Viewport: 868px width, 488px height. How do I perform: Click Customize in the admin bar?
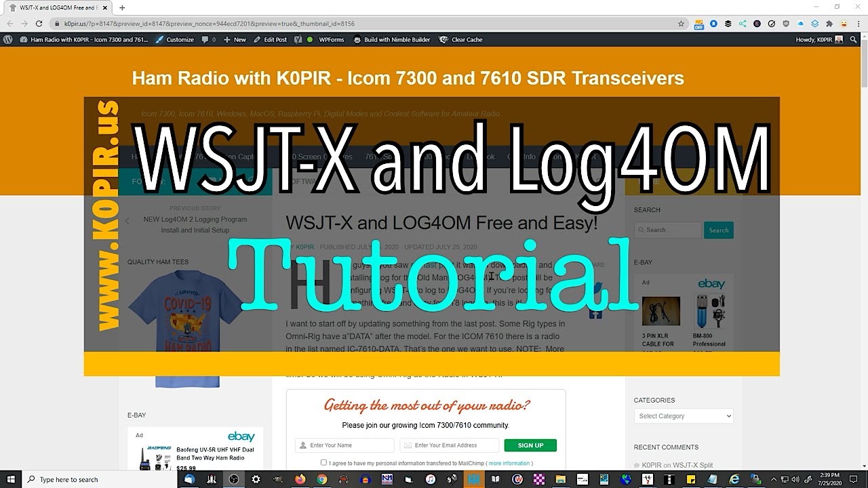point(175,40)
